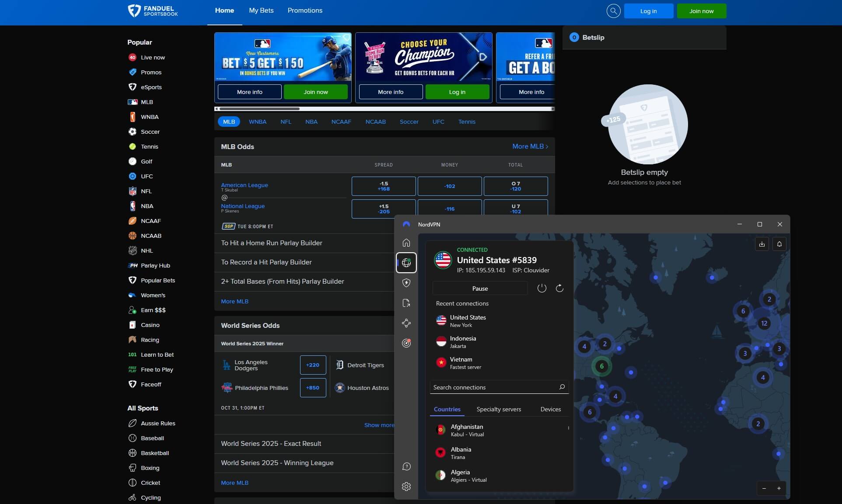The image size is (842, 504).
Task: Open NordVPN file share icon
Action: click(x=406, y=303)
